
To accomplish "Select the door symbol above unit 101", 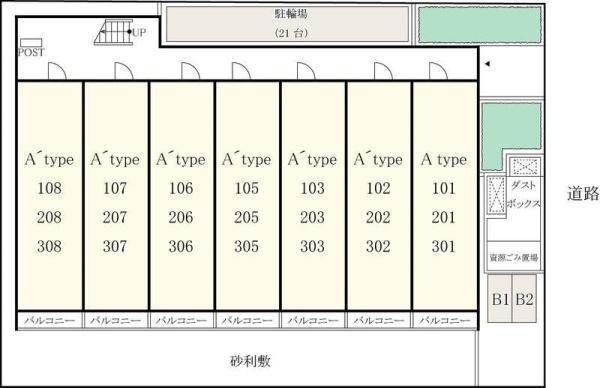I will tap(439, 71).
